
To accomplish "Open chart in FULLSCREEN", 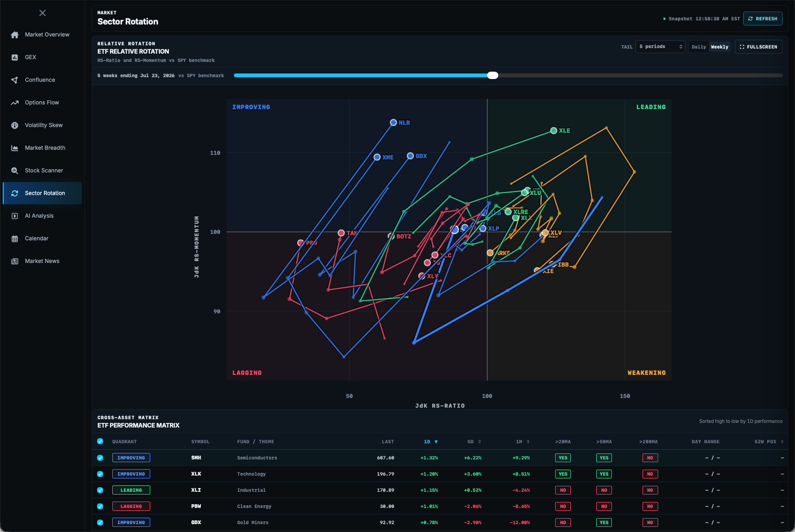I will pyautogui.click(x=758, y=47).
